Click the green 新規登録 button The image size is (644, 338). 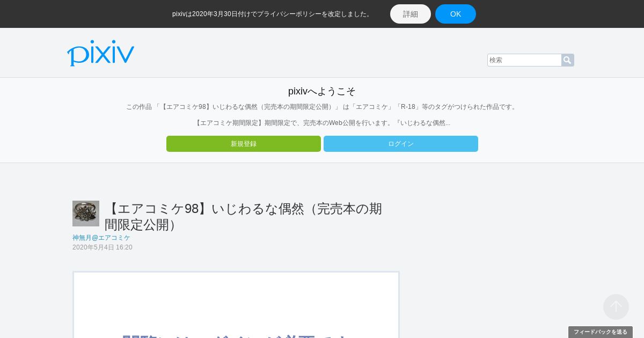(244, 144)
